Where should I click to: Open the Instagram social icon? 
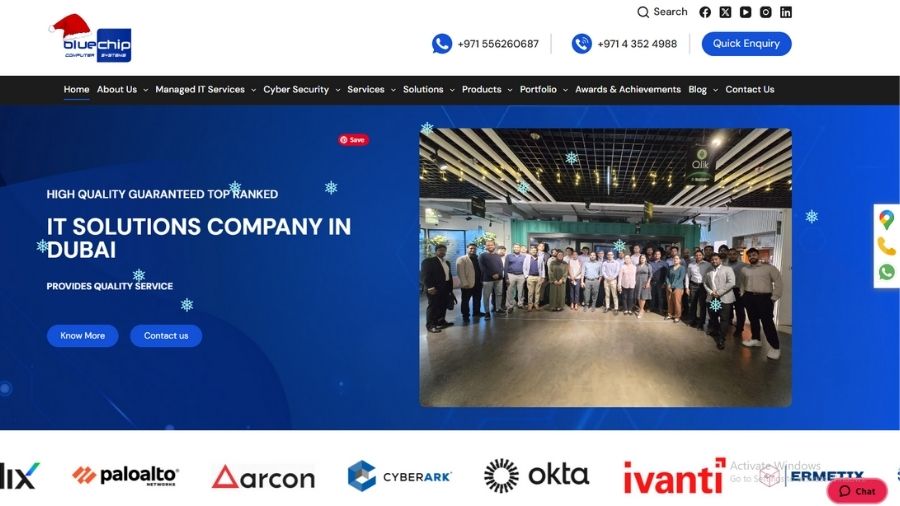point(766,12)
